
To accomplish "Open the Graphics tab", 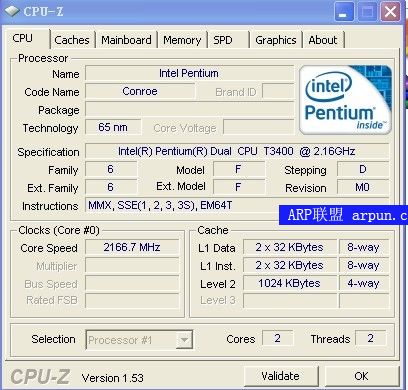I will [x=276, y=40].
